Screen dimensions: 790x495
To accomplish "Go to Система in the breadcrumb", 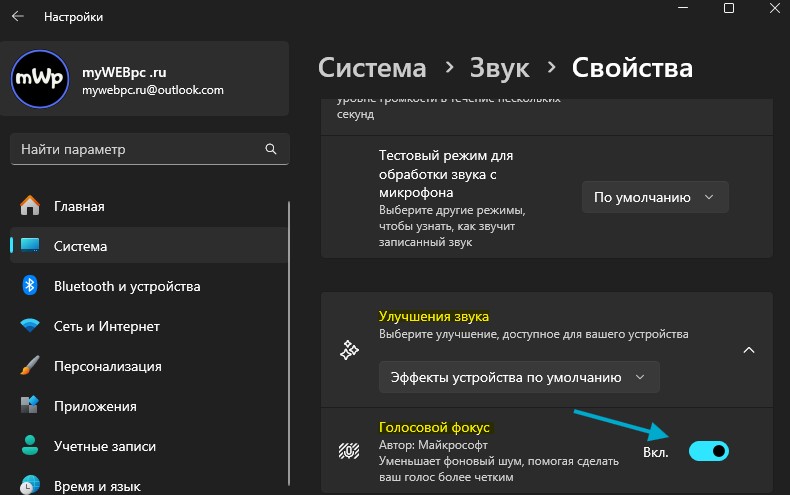I will tap(371, 68).
